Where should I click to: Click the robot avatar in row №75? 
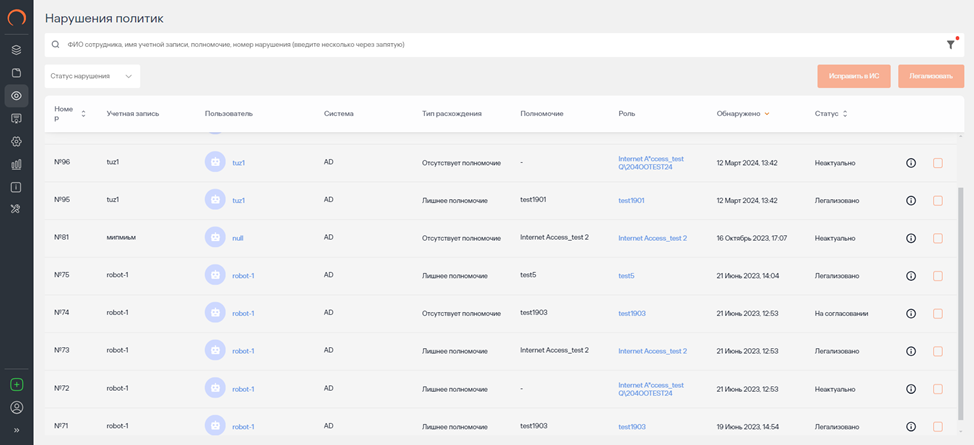(215, 275)
